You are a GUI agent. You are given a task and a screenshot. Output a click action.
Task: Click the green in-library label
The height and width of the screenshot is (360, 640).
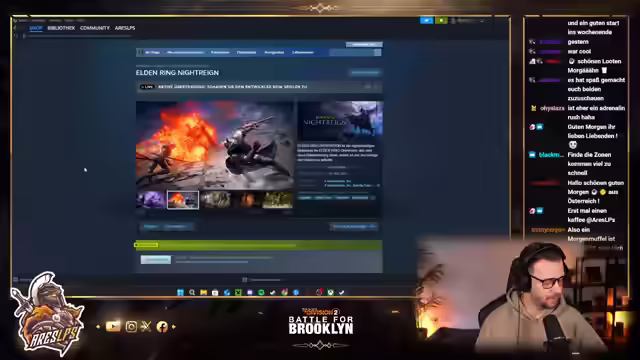[x=146, y=245]
